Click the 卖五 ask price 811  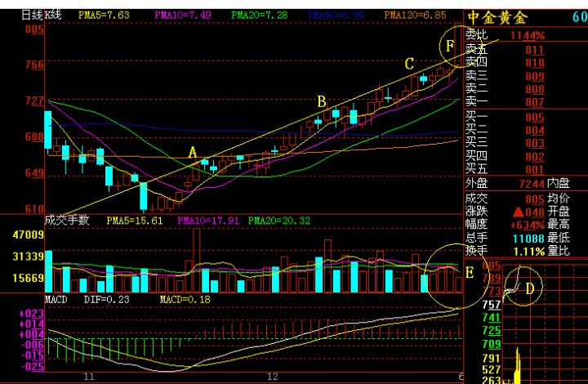click(535, 49)
